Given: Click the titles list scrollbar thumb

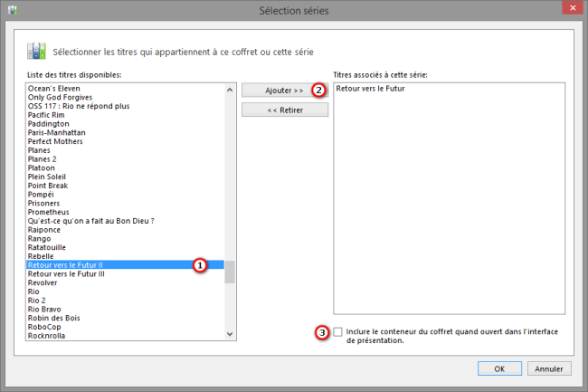Looking at the screenshot, I should click(230, 272).
